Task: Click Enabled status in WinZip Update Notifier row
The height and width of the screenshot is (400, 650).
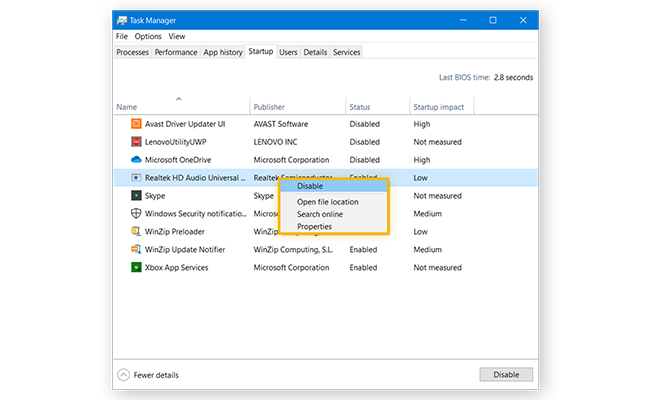Action: point(363,250)
